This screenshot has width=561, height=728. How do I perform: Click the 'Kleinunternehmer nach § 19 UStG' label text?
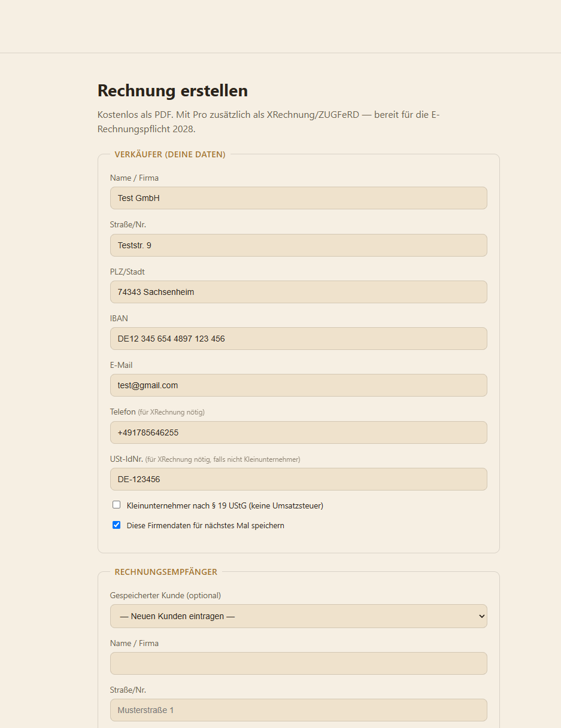click(225, 505)
